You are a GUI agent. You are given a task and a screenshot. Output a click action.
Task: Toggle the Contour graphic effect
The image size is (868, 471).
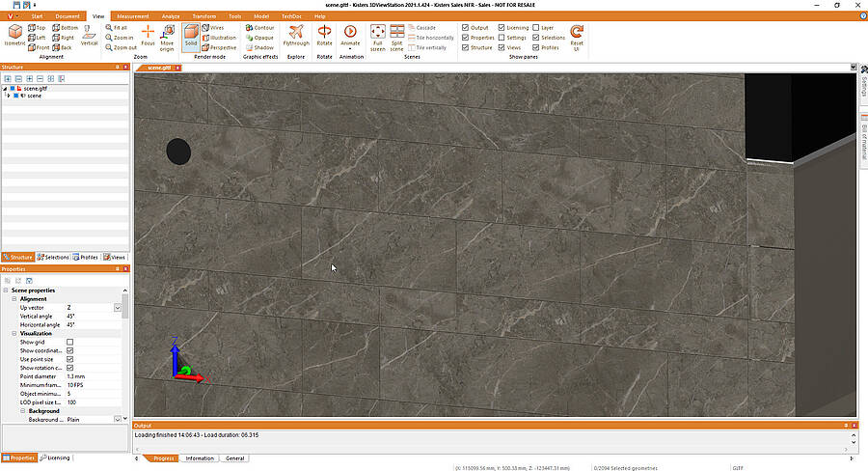coord(259,28)
